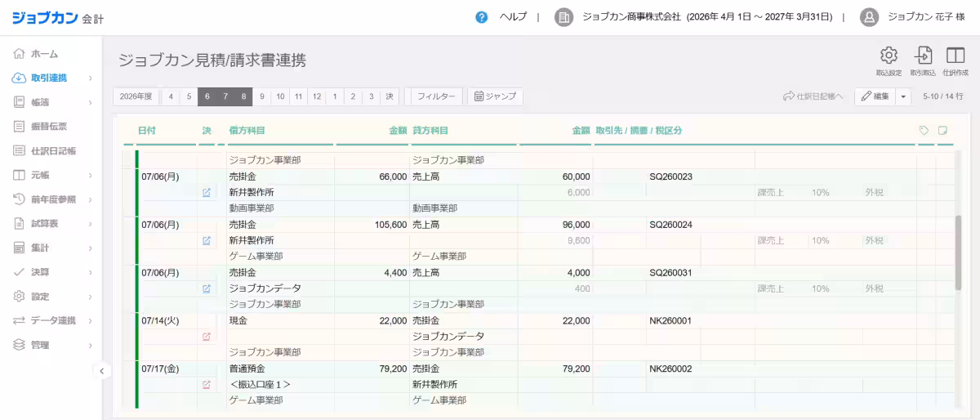Open edit icon for NK260001 entry
The image size is (980, 420).
pyautogui.click(x=207, y=337)
